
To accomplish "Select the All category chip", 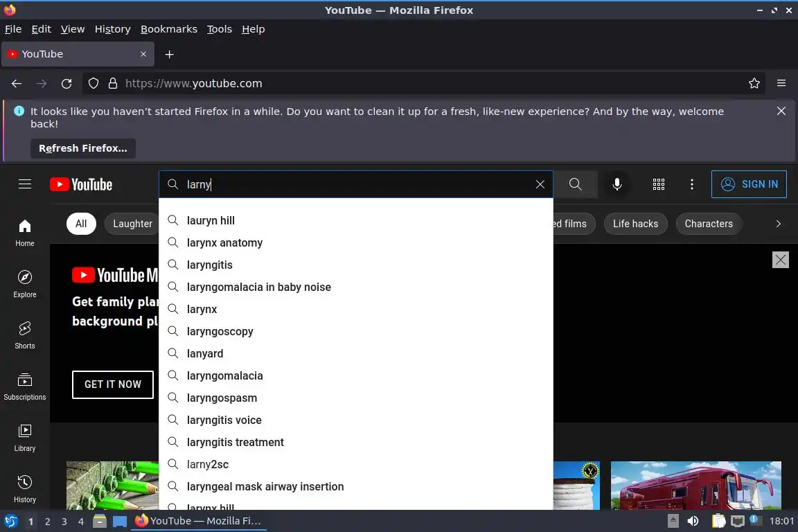I will point(81,224).
